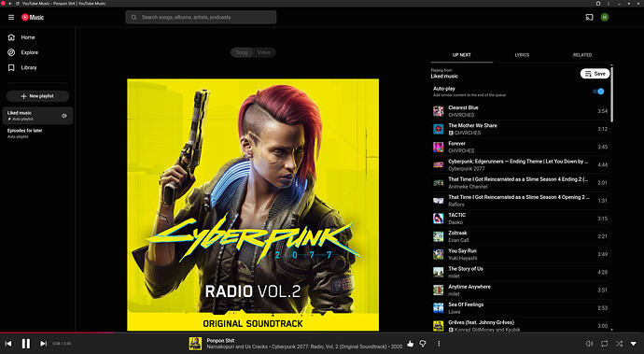Collapse the player page with down arrow
Image resolution: width=644 pixels, height=354 pixels.
click(634, 344)
